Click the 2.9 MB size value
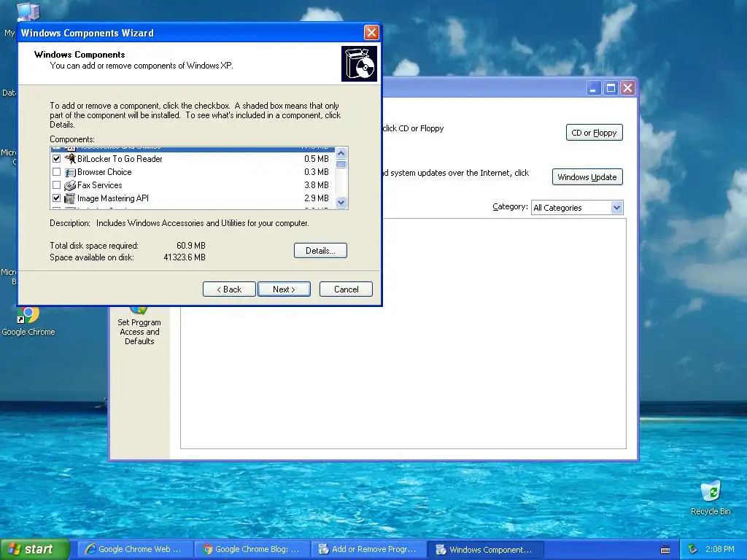 [317, 198]
